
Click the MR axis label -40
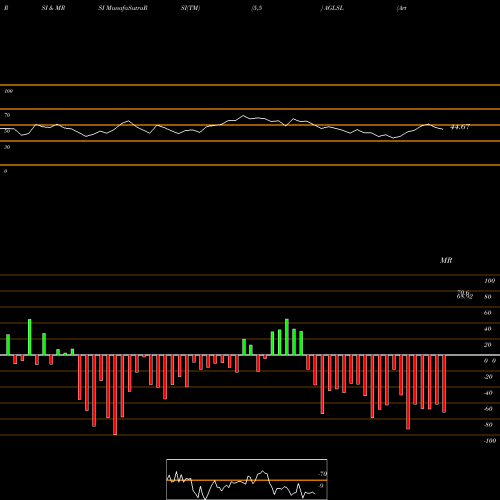[488, 393]
